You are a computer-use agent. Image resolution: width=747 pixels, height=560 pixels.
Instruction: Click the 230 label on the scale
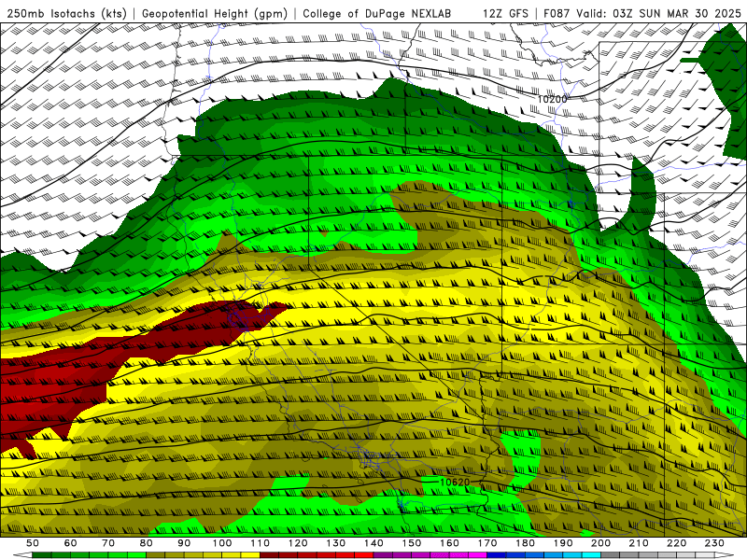click(x=714, y=543)
